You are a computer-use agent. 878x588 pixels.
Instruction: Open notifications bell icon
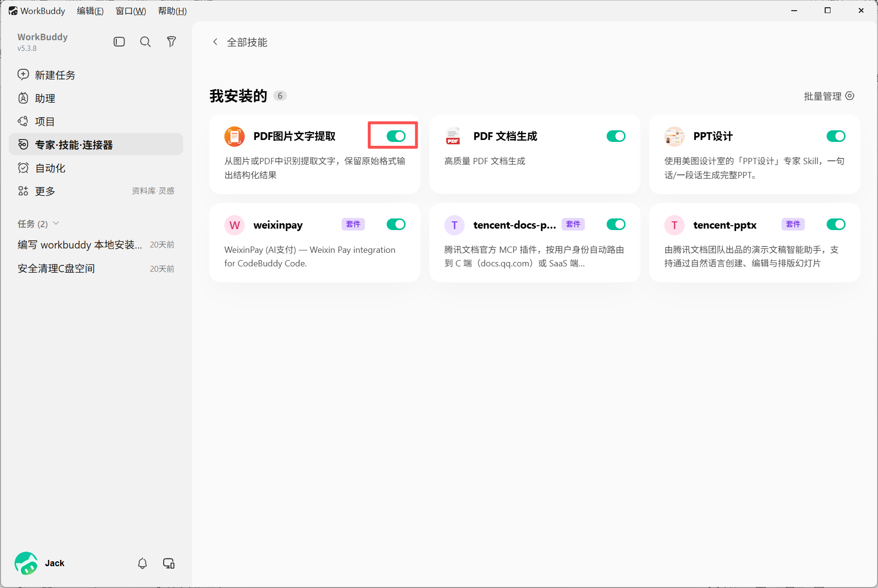click(x=142, y=563)
